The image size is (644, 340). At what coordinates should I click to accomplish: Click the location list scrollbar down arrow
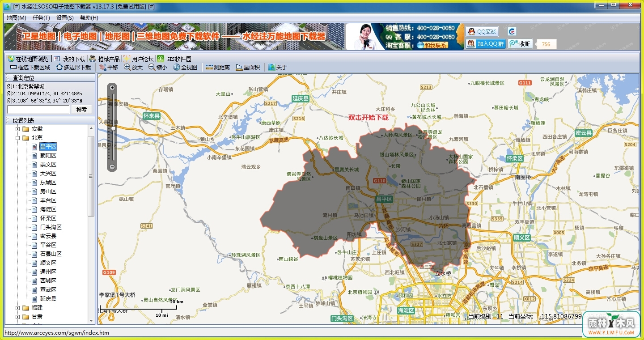tap(91, 320)
